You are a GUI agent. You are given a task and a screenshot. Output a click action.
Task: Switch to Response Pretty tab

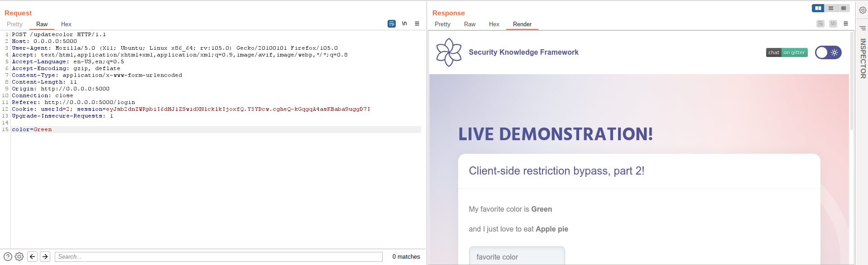coord(442,24)
